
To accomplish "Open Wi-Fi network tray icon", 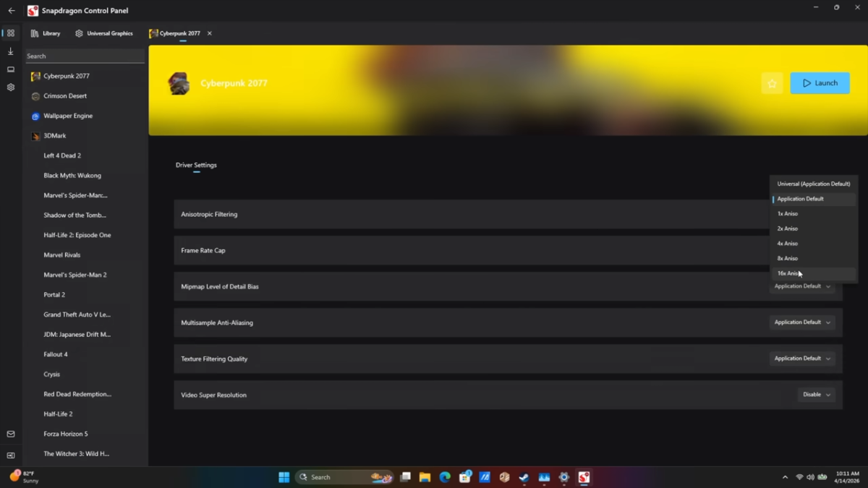I will (x=799, y=477).
